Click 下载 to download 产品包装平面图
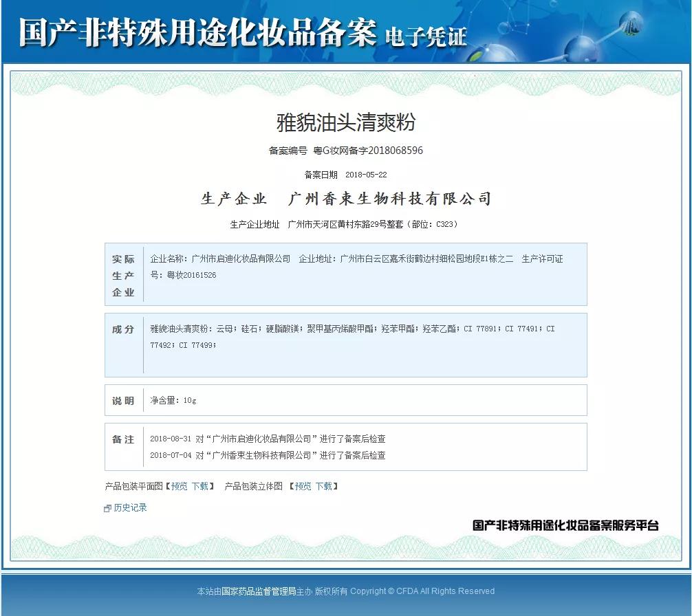 (x=201, y=485)
